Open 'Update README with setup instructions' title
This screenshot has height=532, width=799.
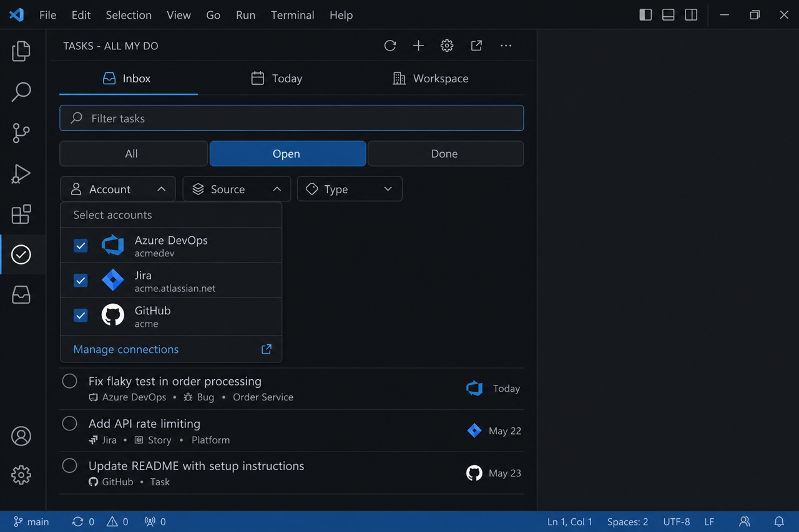(196, 466)
